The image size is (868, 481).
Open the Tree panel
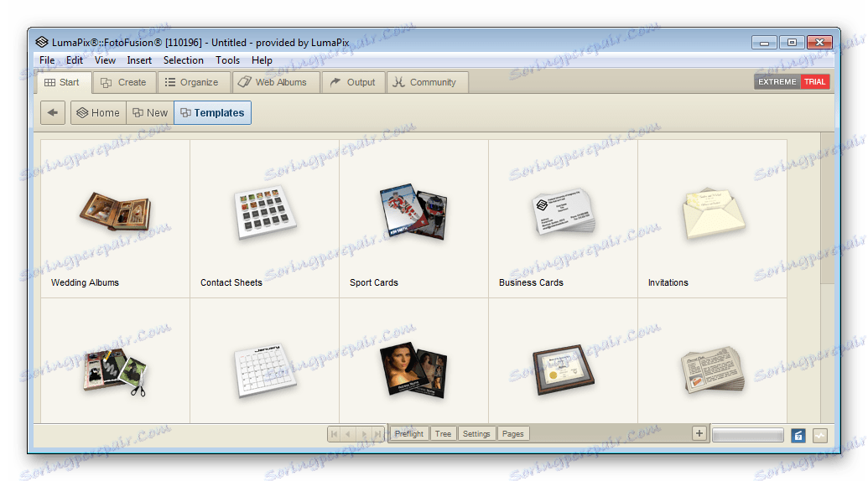[443, 434]
